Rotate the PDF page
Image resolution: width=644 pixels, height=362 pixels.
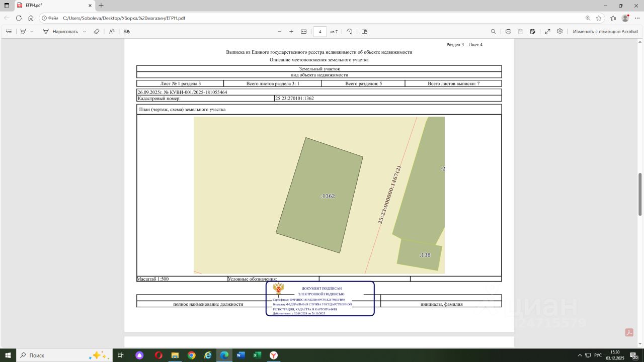click(350, 31)
